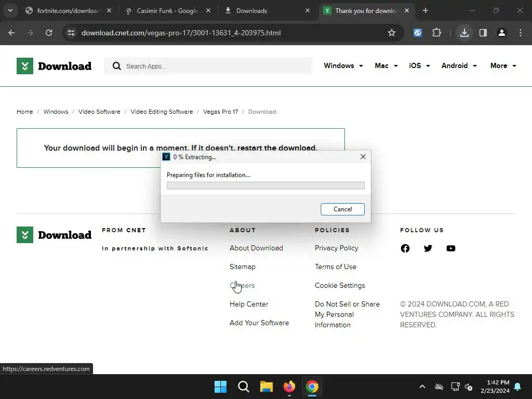The height and width of the screenshot is (399, 532).
Task: Open the Windows breadcrumb link
Action: tap(56, 112)
